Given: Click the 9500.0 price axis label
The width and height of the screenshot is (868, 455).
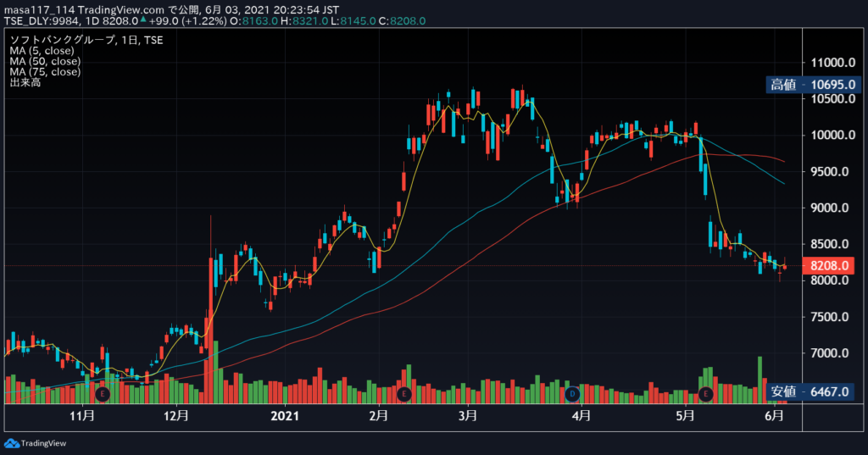Looking at the screenshot, I should [830, 172].
